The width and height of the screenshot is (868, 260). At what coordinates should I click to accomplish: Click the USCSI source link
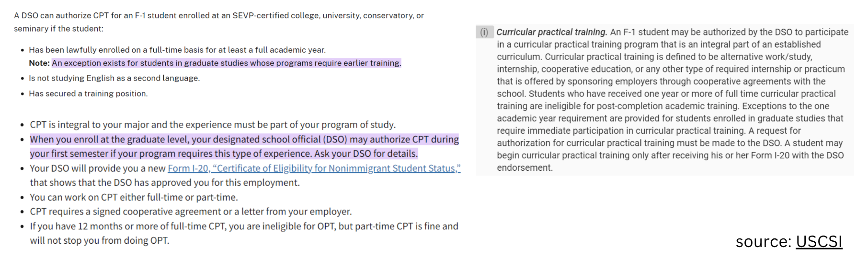[819, 242]
